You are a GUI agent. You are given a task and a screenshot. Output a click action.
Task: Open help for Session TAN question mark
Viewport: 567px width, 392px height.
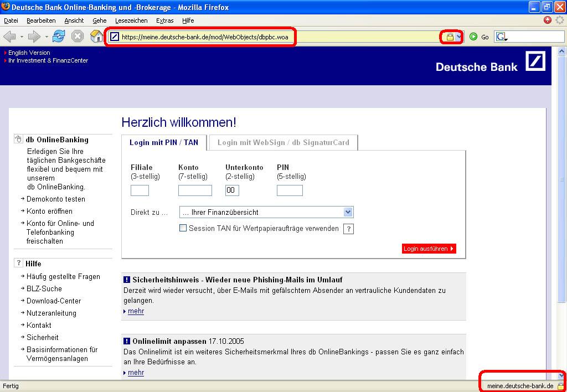pyautogui.click(x=348, y=229)
